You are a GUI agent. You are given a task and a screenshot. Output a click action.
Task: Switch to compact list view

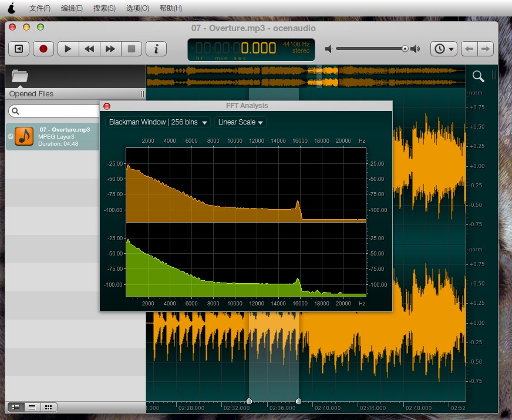(x=32, y=407)
